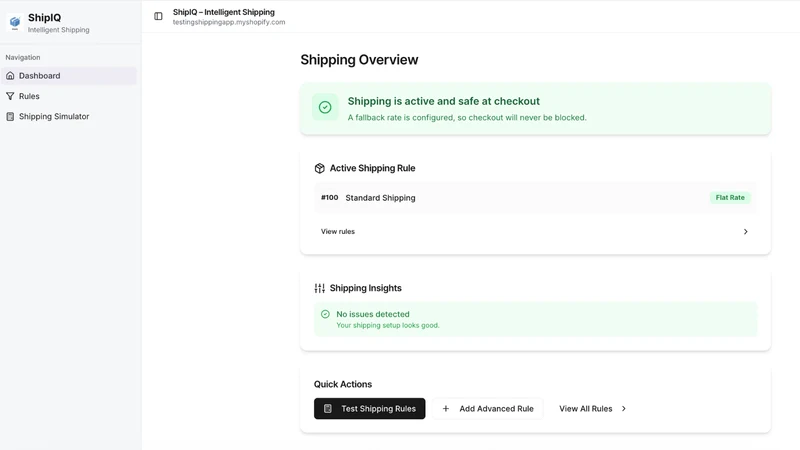Click the Shipping Insights sliders icon

[x=319, y=288]
